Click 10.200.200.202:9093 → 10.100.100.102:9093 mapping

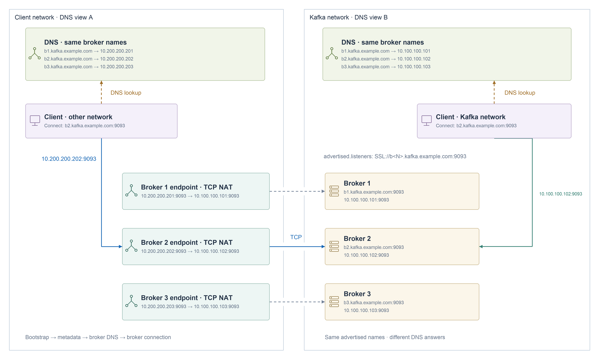(x=190, y=251)
